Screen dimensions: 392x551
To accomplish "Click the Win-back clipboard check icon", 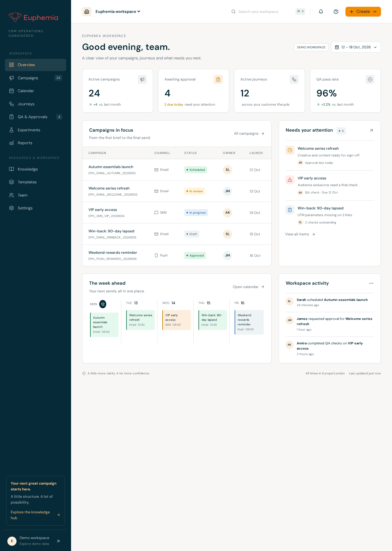I will 290,210.
